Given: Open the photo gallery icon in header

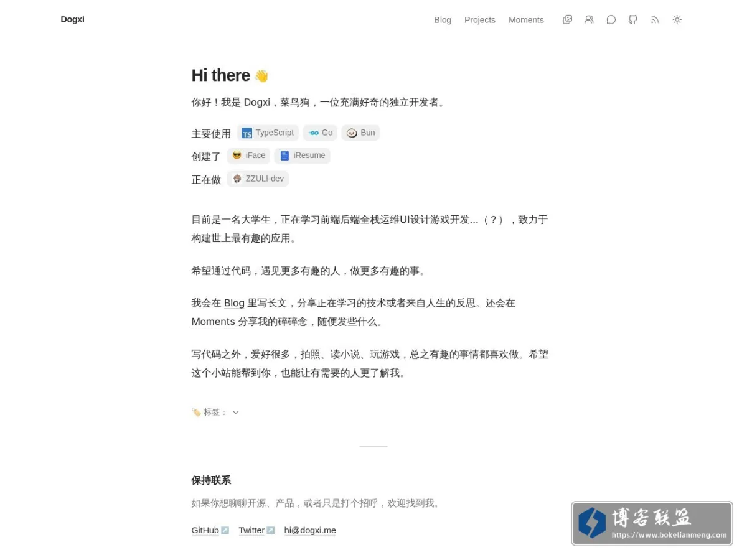Looking at the screenshot, I should (567, 19).
